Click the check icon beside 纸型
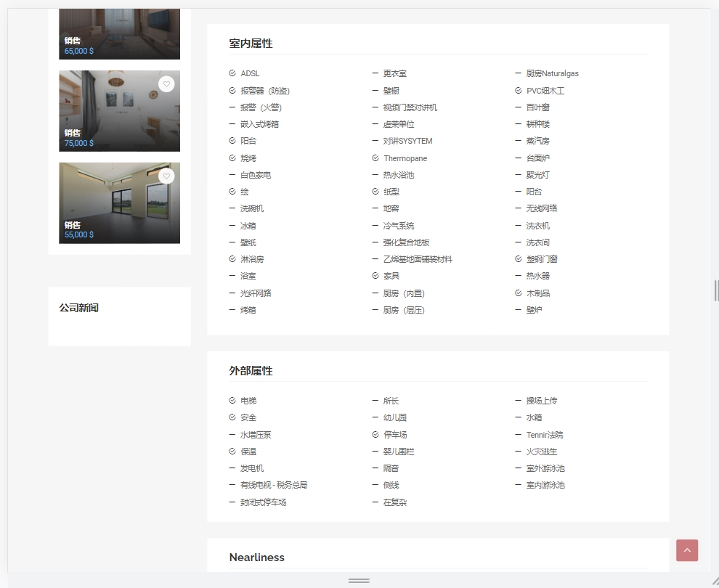Image resolution: width=719 pixels, height=588 pixels. tap(375, 191)
